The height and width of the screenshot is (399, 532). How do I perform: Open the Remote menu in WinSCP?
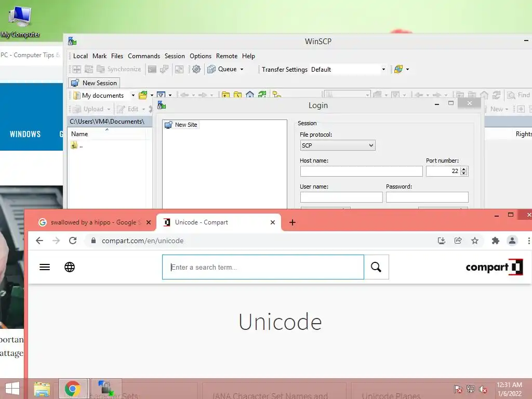(x=227, y=56)
